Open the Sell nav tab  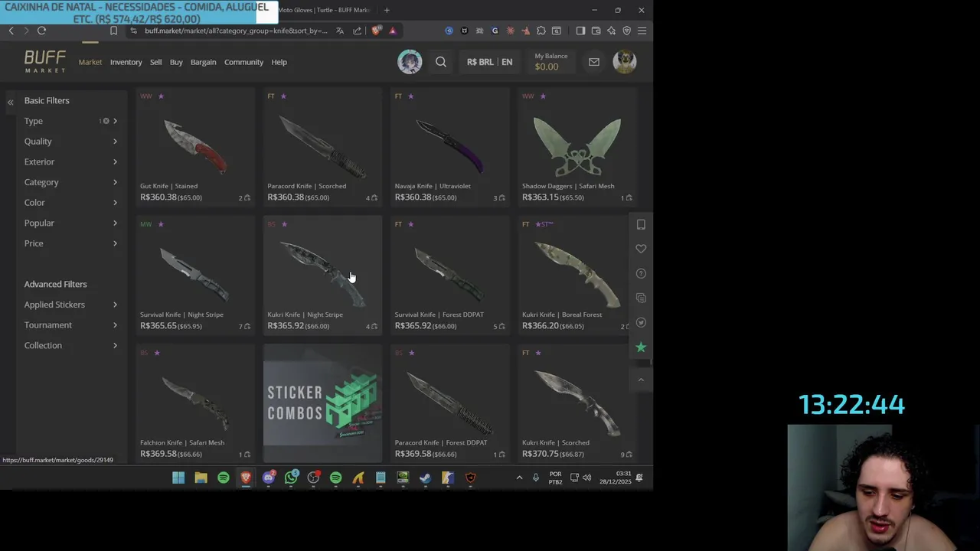(x=155, y=62)
